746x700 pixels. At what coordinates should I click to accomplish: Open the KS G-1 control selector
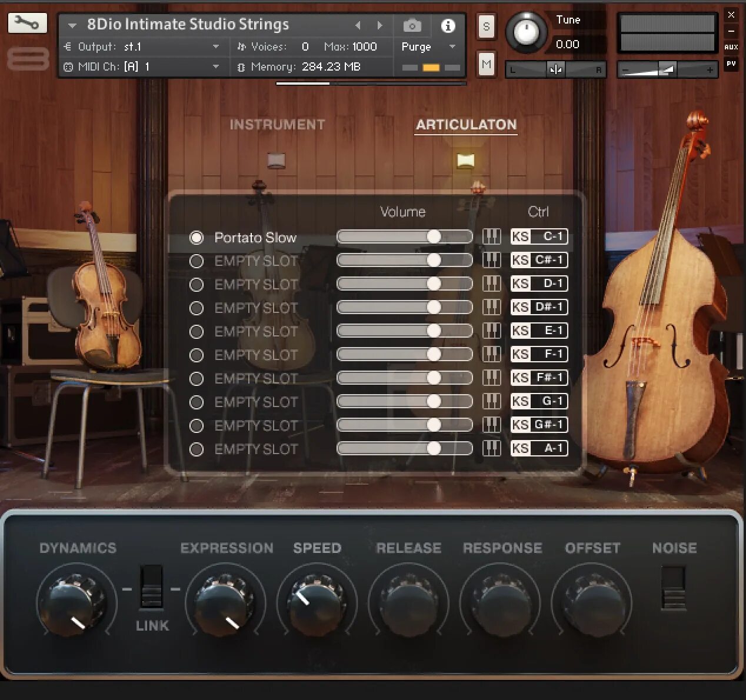pyautogui.click(x=539, y=401)
